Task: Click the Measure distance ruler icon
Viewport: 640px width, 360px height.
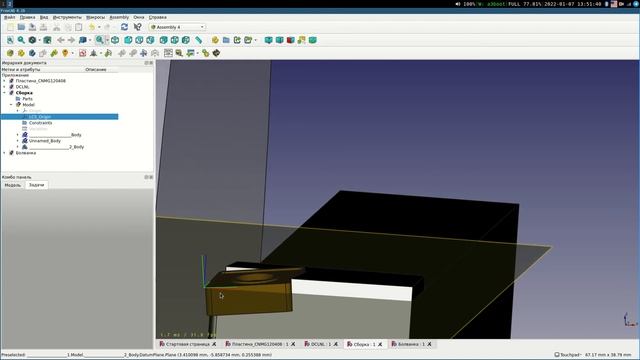Action: 199,40
